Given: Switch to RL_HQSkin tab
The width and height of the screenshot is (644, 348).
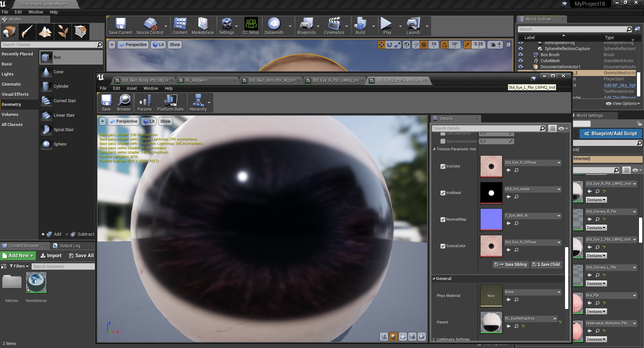Looking at the screenshot, I should point(207,80).
